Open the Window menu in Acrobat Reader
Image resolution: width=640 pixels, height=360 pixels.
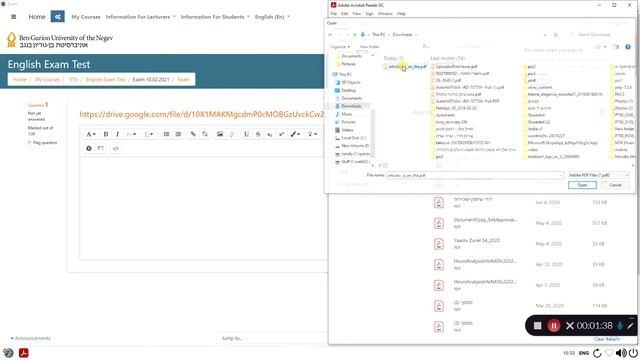click(385, 13)
